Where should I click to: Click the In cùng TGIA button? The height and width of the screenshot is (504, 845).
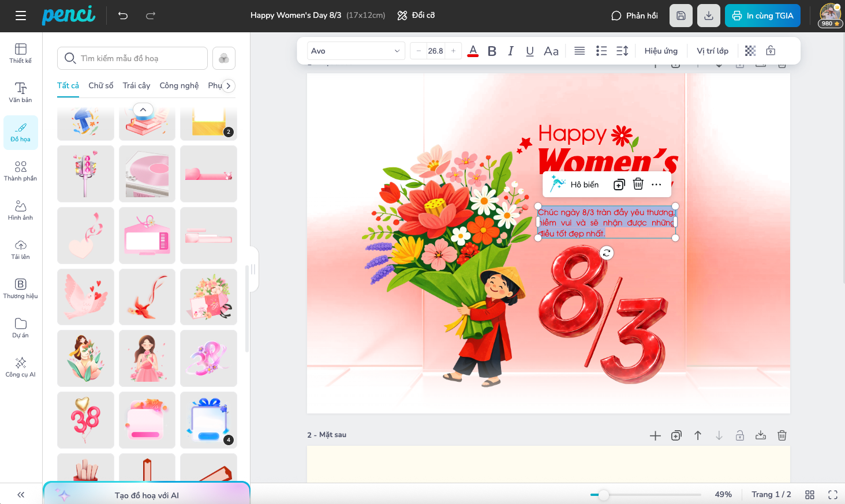(x=762, y=16)
